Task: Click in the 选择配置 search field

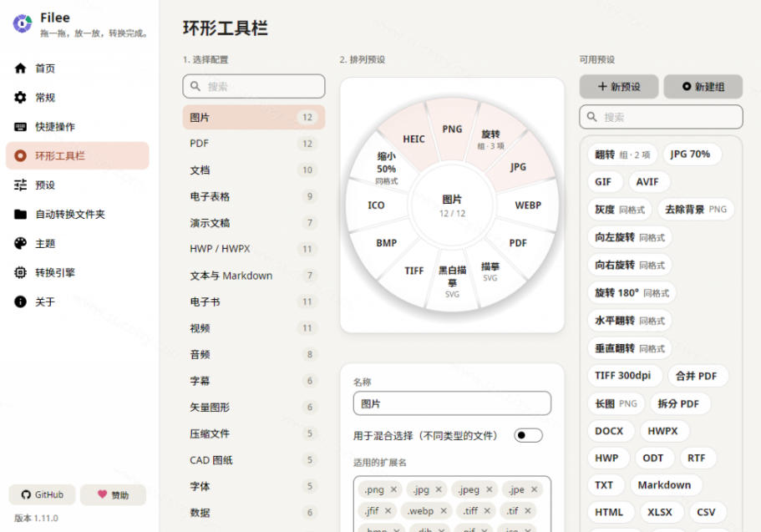Action: pos(254,86)
